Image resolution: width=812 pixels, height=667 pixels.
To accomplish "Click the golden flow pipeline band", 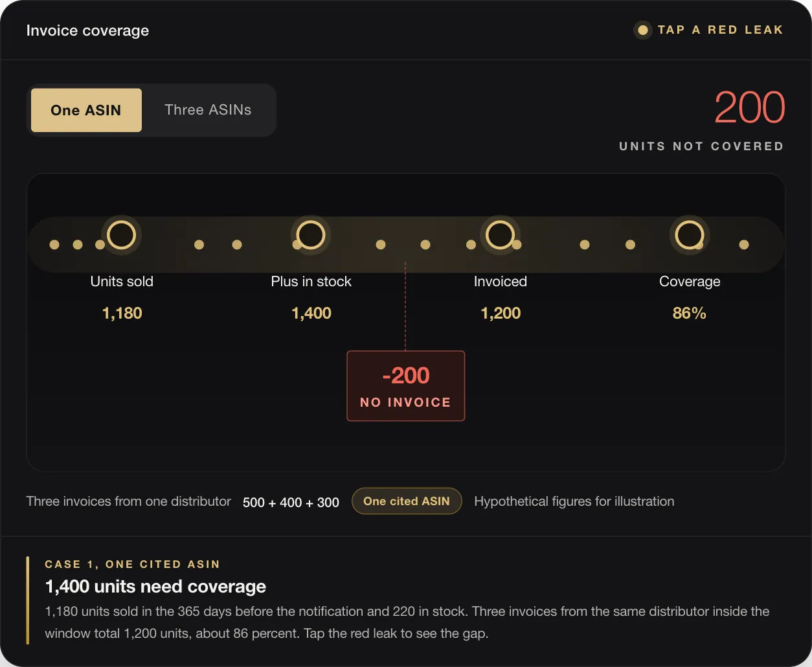I will tap(406, 244).
